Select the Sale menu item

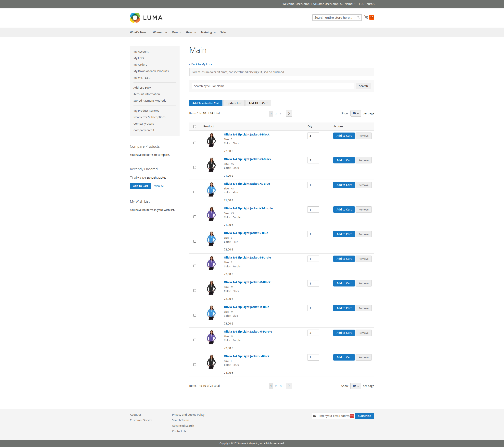223,32
